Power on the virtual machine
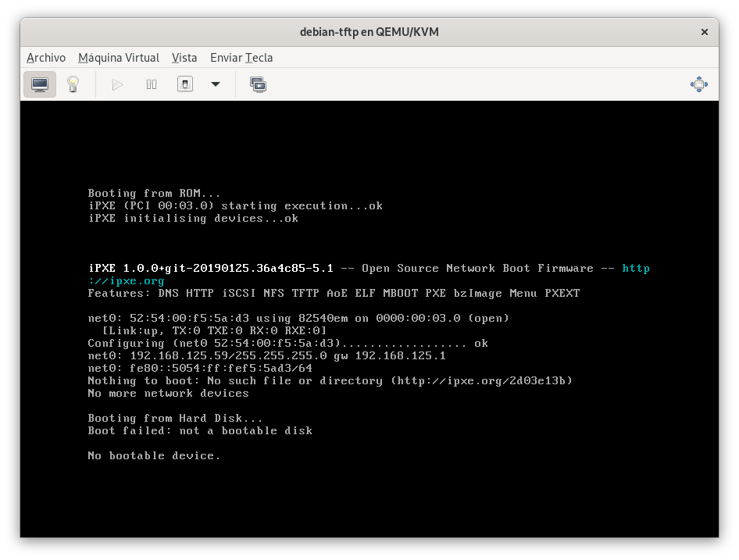Screen dimensions: 739x560 [118, 84]
